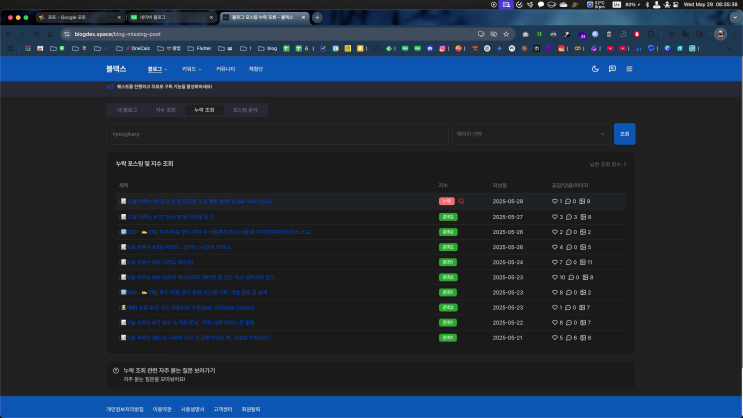743x418 pixels.
Task: Open the hamburger menu icon in the header
Action: pos(629,69)
